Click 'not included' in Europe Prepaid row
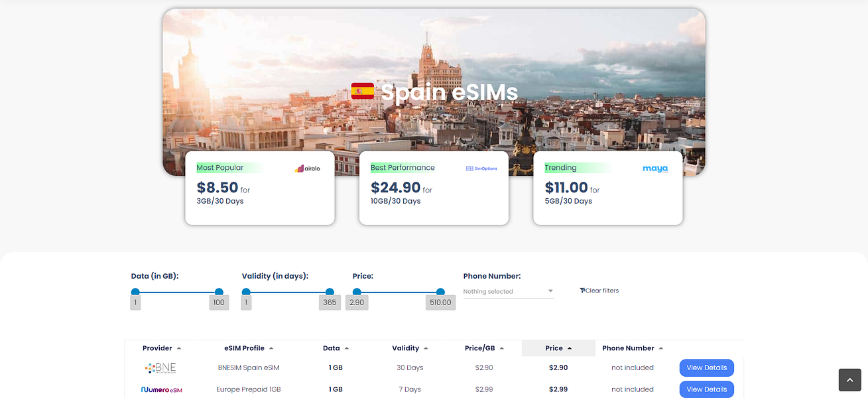 click(633, 389)
